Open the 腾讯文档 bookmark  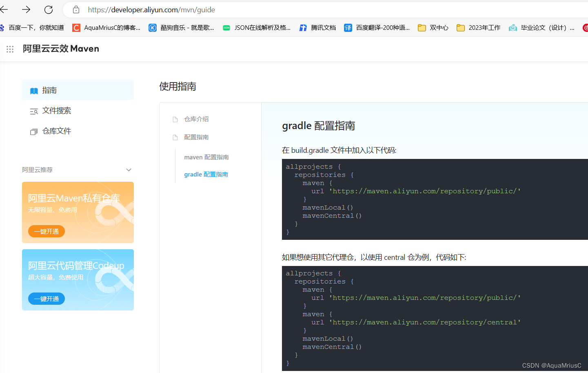point(317,27)
